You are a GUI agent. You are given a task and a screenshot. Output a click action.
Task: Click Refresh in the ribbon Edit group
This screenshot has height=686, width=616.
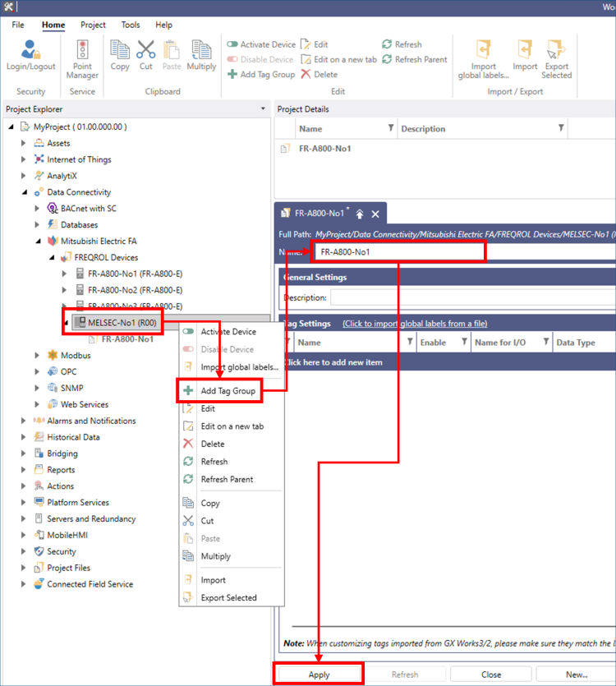402,44
